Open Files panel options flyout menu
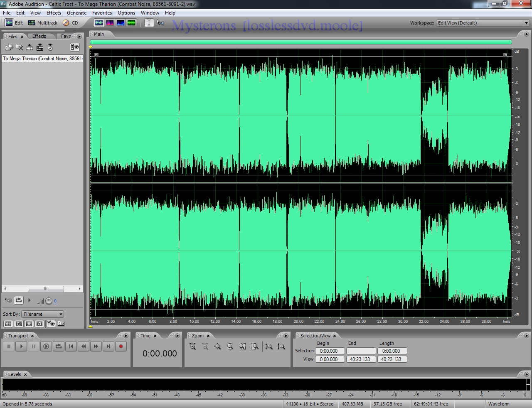 tap(80, 37)
